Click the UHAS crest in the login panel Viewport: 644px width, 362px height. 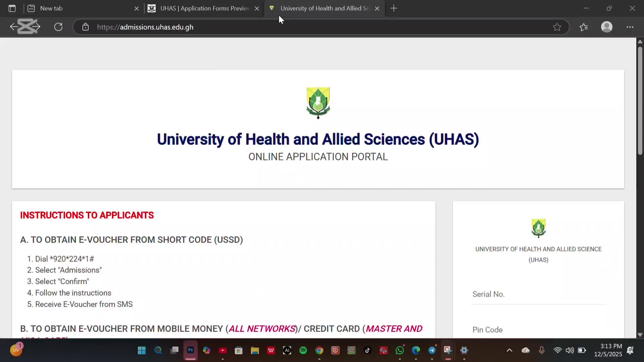tap(538, 228)
